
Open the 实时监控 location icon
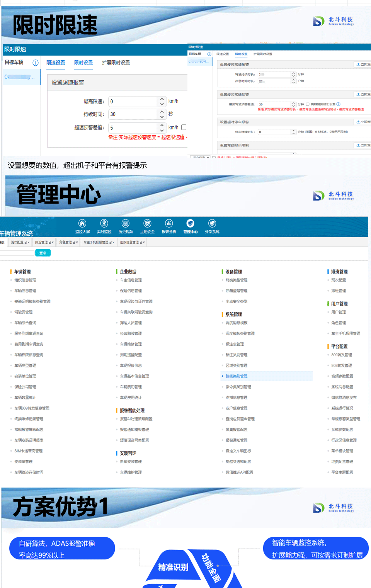[104, 223]
